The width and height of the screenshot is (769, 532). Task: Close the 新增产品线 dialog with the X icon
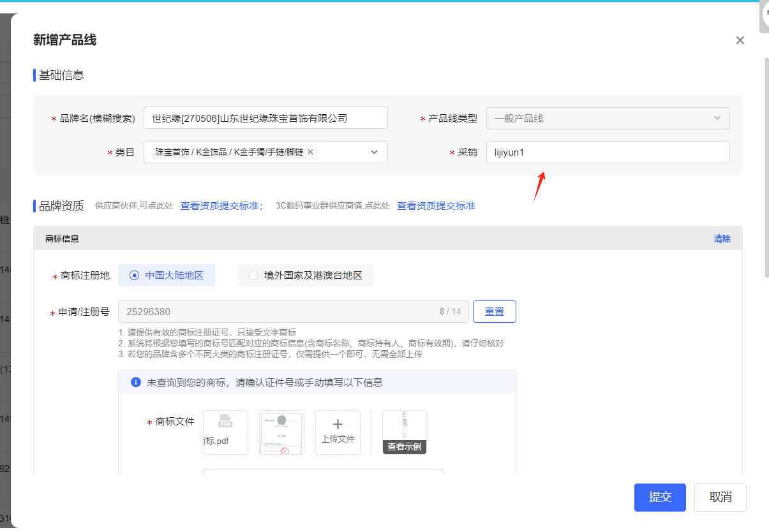[x=740, y=40]
